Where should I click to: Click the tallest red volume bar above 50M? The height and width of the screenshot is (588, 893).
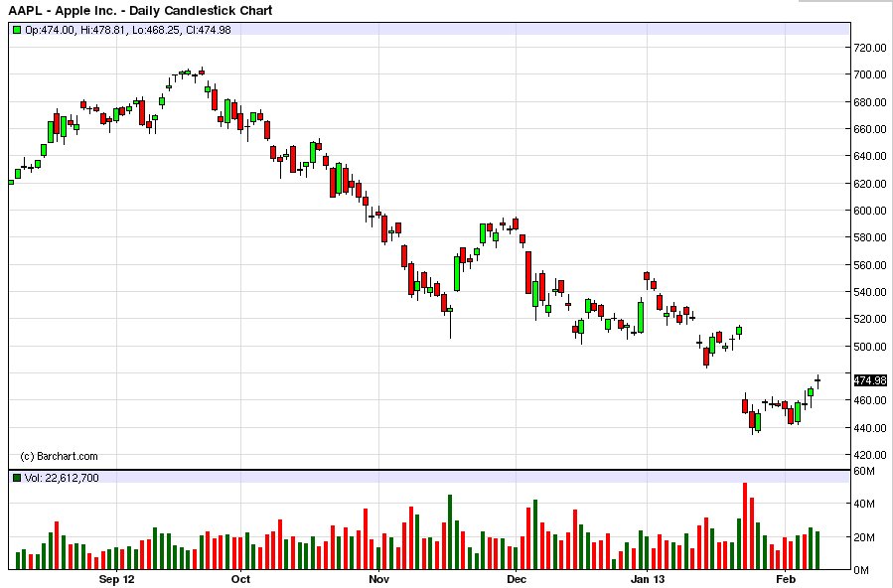pos(745,526)
